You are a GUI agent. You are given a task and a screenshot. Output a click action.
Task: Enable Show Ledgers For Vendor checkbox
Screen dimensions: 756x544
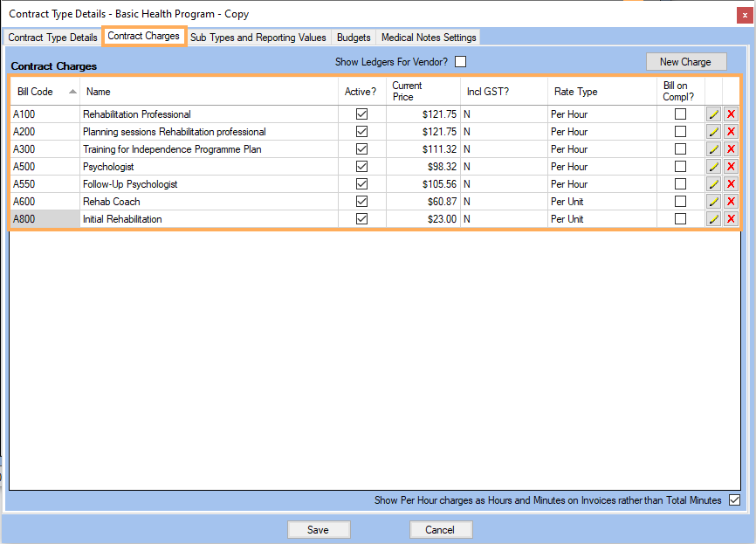point(460,62)
